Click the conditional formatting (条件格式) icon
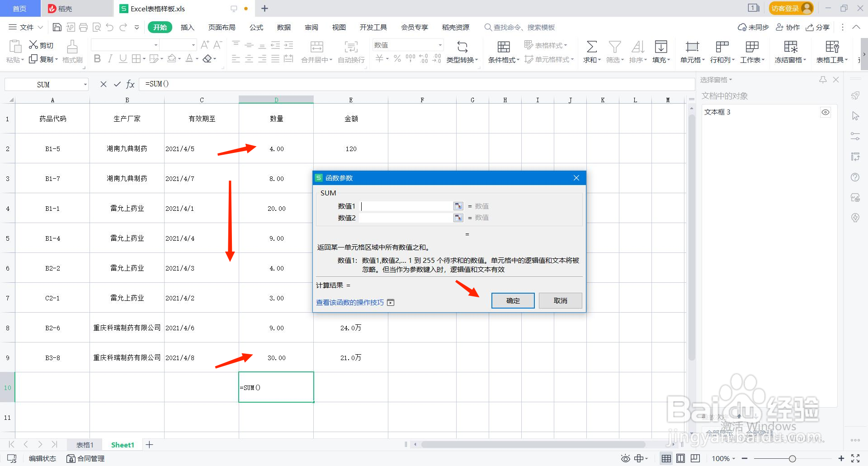This screenshot has height=466, width=868. pos(504,47)
